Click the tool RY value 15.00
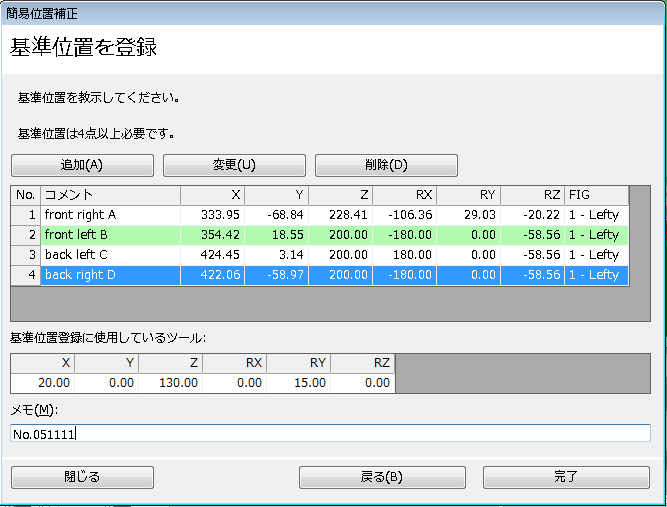The image size is (667, 507). 298,382
